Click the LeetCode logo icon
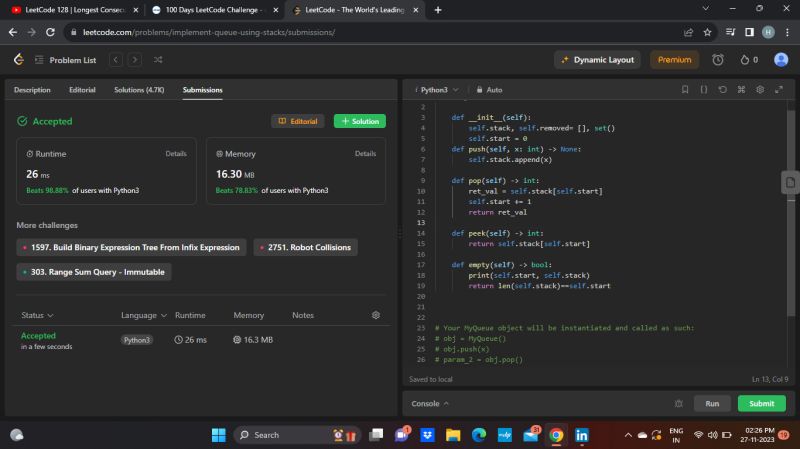 tap(18, 60)
